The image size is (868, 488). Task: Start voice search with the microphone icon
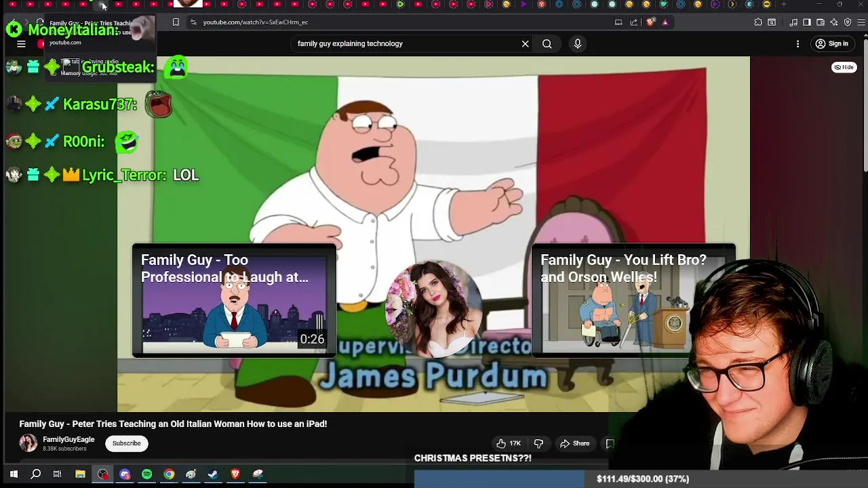point(578,44)
